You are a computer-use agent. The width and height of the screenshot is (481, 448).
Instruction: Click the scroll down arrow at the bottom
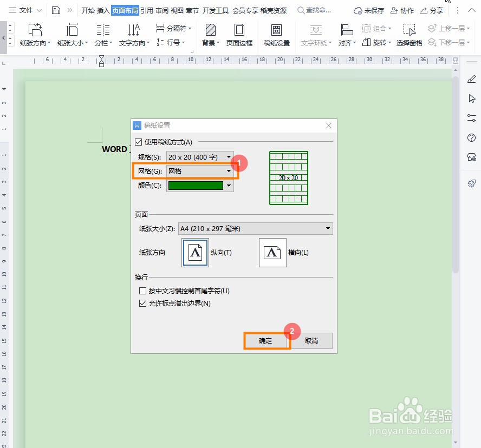(456, 442)
